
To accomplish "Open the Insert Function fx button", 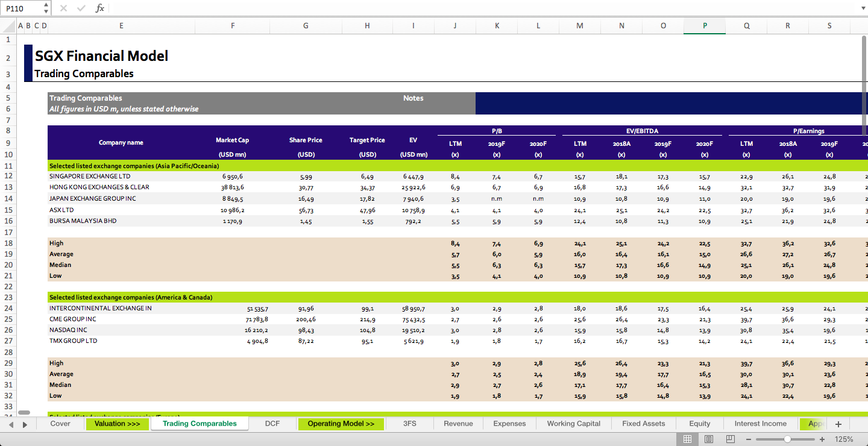I will click(x=100, y=8).
